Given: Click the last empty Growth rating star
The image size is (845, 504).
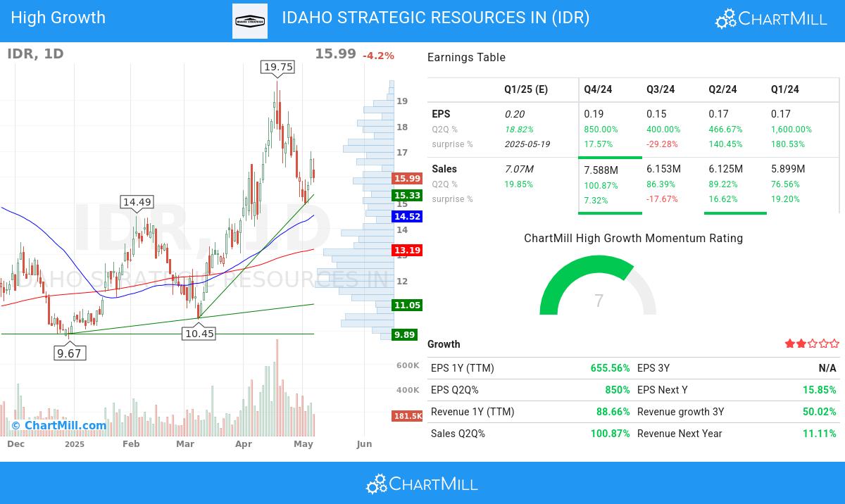Looking at the screenshot, I should coord(834,344).
